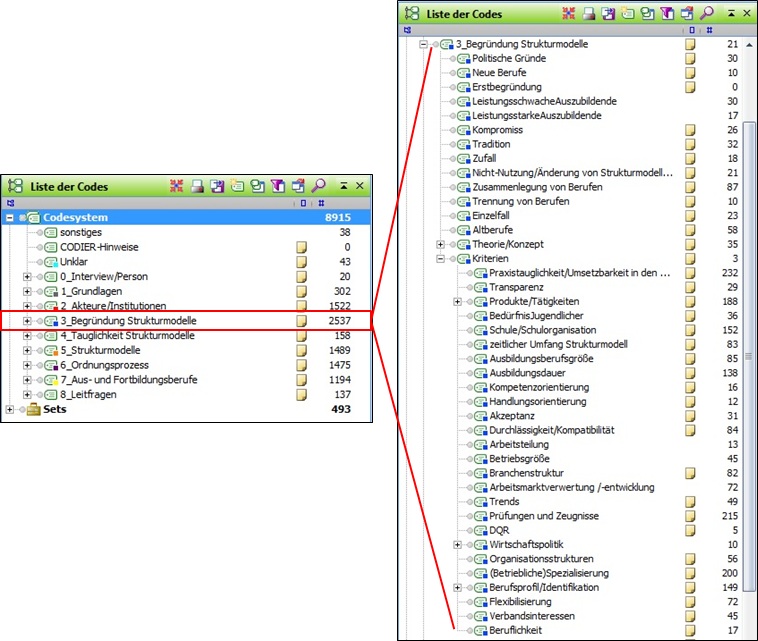The height and width of the screenshot is (641, 758).
Task: Click the memo icon next to 6_Ordnungsprozess
Action: 301,365
